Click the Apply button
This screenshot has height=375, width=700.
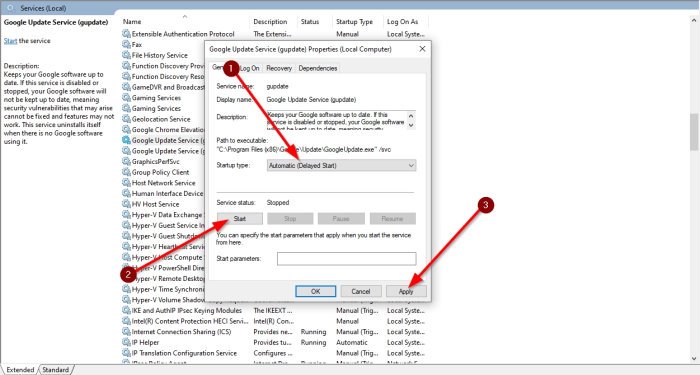click(406, 292)
